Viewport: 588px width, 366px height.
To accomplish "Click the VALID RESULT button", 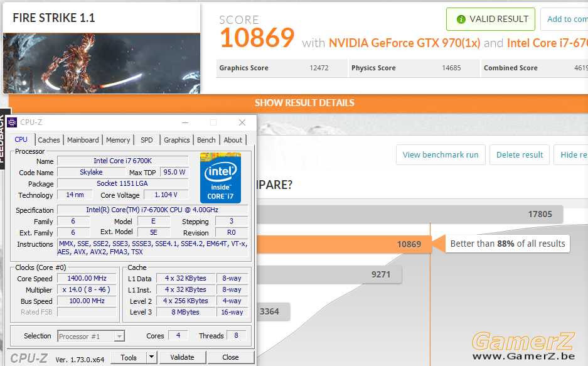I will point(491,19).
